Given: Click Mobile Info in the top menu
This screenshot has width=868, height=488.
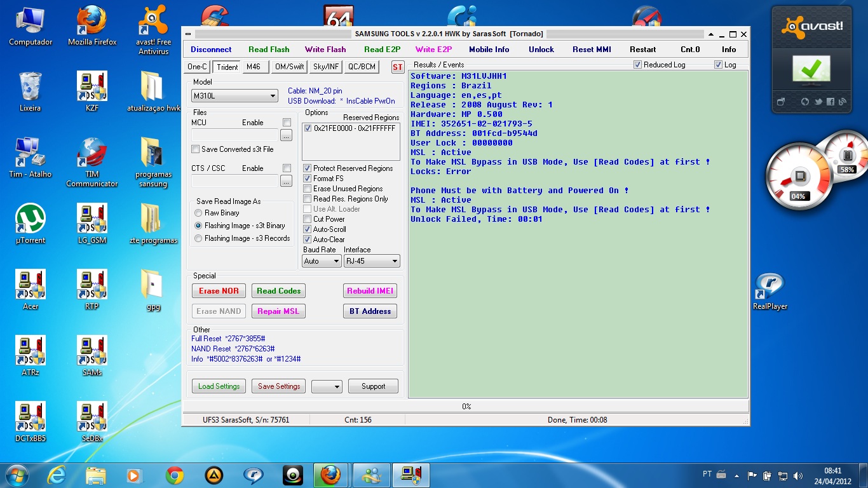Looking at the screenshot, I should 489,50.
